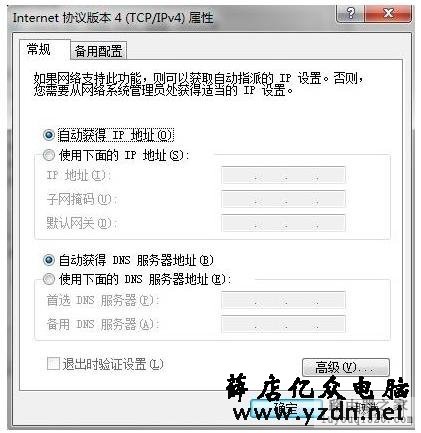Screen dimensions: 421x433
Task: Click the help question mark button
Action: coord(350,13)
